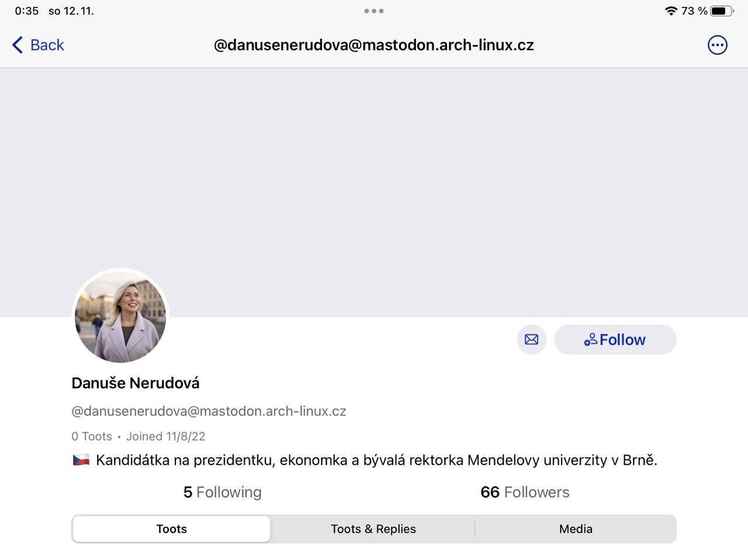The height and width of the screenshot is (560, 748).
Task: Open the 5 Following list
Action: [x=223, y=492]
